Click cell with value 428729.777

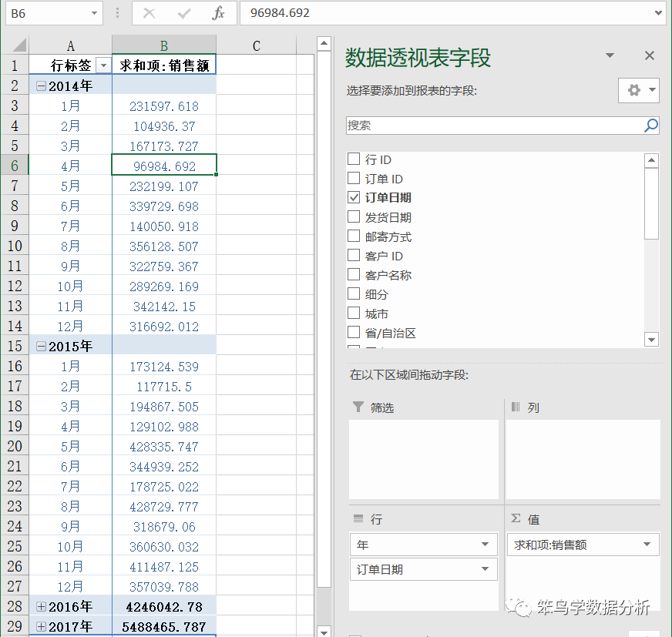(164, 506)
